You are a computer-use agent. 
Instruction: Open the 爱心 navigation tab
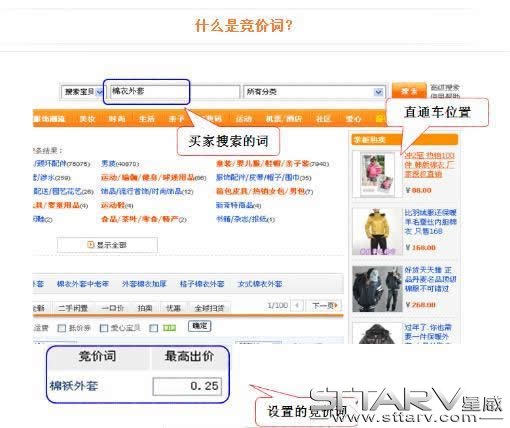[354, 119]
